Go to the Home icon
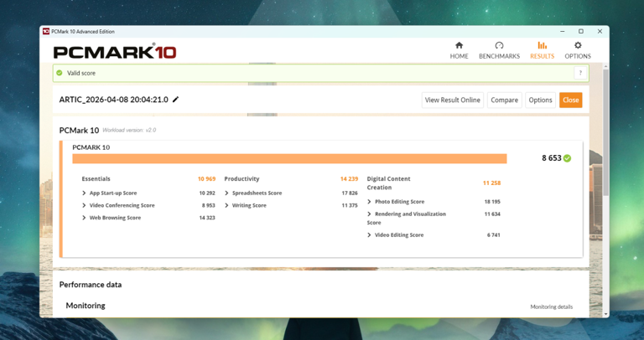 click(459, 46)
